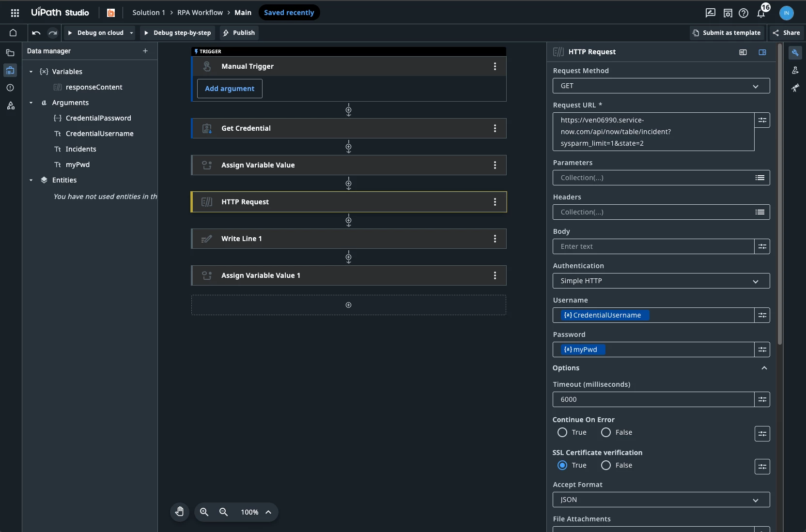The height and width of the screenshot is (532, 806).
Task: Click the Timeout milliseconds field
Action: [x=653, y=399]
